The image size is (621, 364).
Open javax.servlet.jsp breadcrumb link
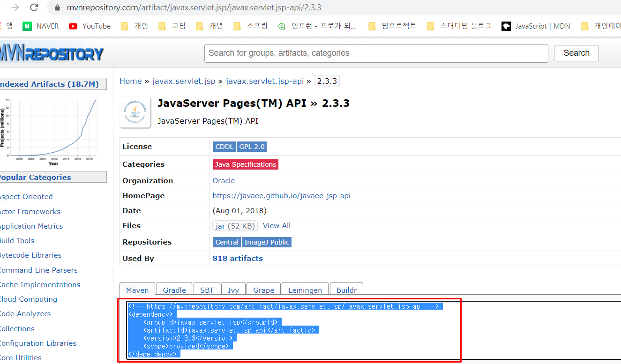click(x=183, y=81)
